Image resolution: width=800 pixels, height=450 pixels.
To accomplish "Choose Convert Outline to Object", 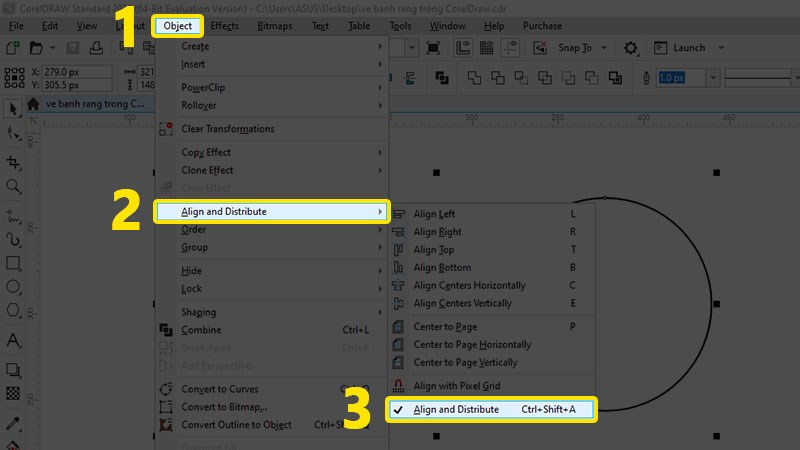I will pyautogui.click(x=272, y=424).
